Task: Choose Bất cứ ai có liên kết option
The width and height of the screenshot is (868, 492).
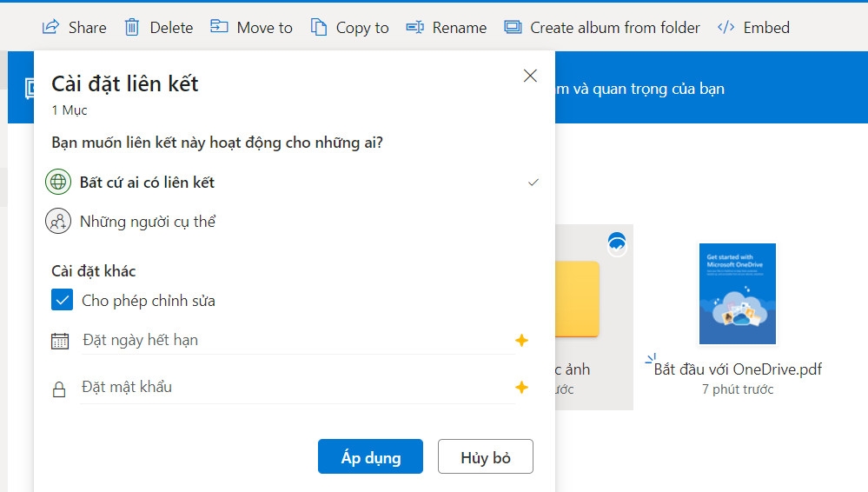Action: click(292, 182)
